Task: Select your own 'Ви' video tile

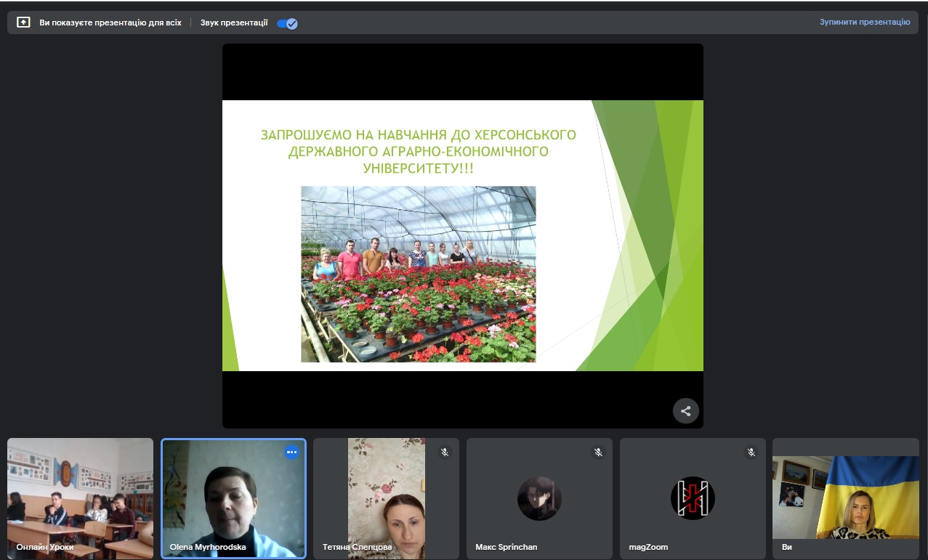Action: click(846, 498)
